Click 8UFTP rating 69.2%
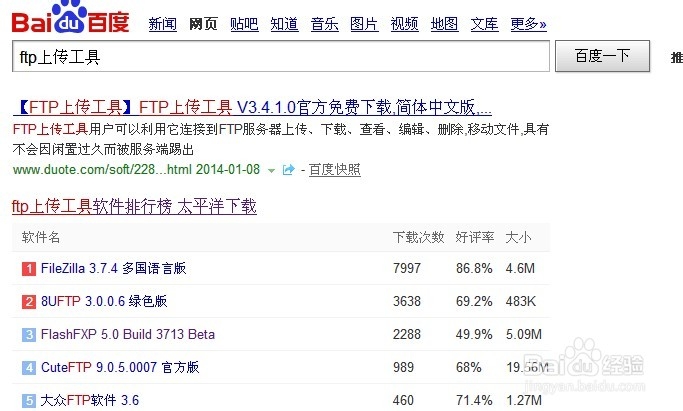This screenshot has width=683, height=411. coord(474,301)
